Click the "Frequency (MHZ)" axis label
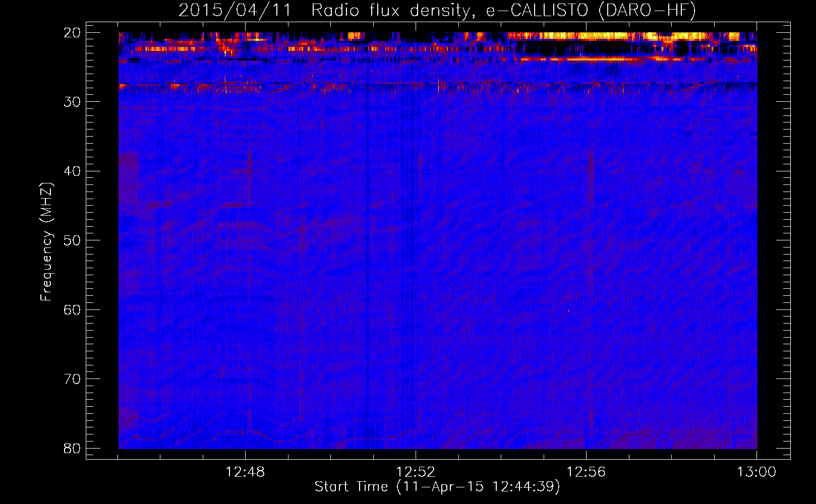 tap(46, 242)
